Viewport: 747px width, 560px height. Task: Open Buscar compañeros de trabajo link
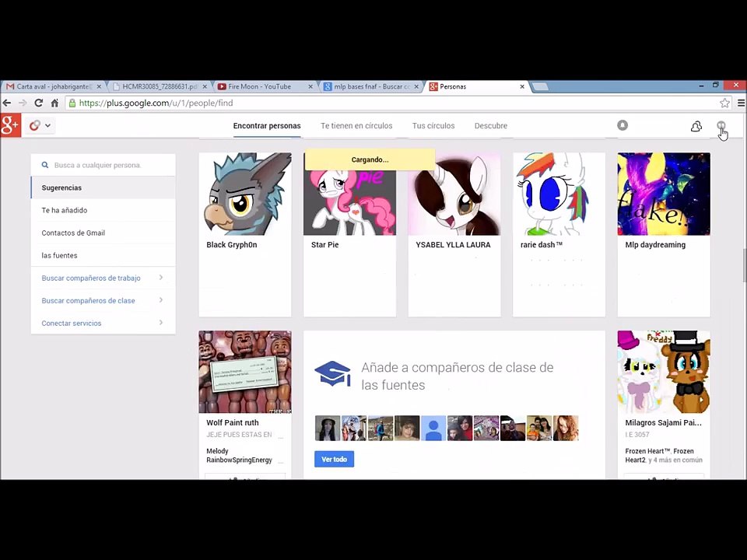pos(91,278)
